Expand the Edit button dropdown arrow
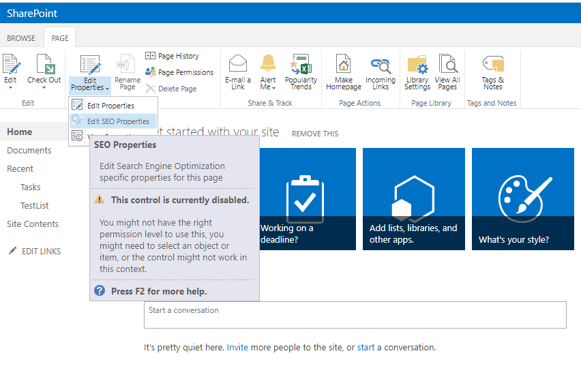Viewport: 581px width, 392px height. tap(10, 88)
